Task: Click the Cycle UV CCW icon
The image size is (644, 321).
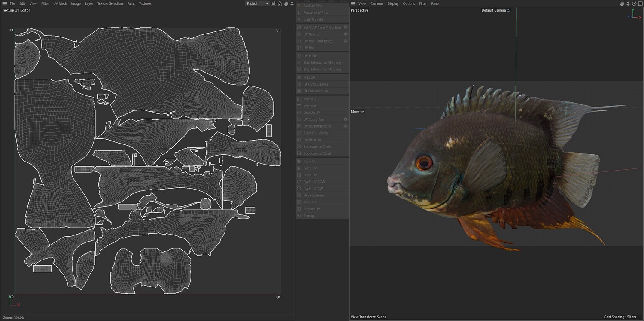Action: pos(299,182)
